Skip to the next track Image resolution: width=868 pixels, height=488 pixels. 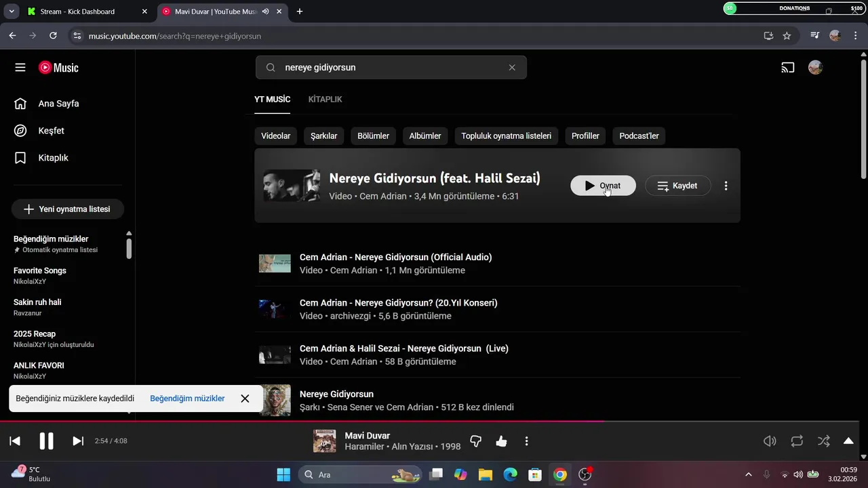pyautogui.click(x=78, y=441)
